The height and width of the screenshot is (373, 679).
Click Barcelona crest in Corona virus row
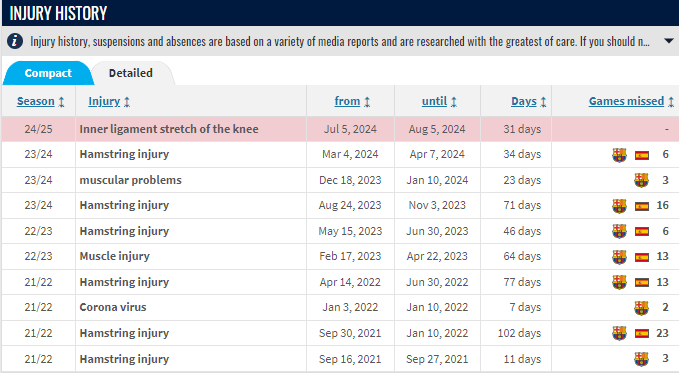(641, 308)
